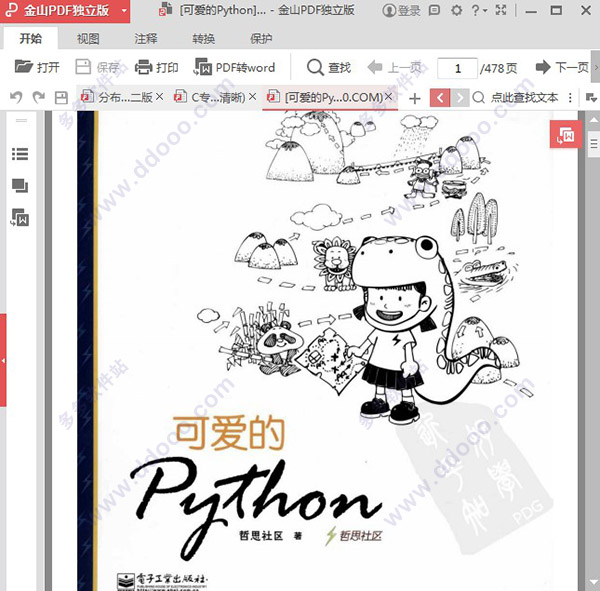Image resolution: width=600 pixels, height=591 pixels.
Task: Click the 保存 disk icon
Action: click(x=83, y=67)
